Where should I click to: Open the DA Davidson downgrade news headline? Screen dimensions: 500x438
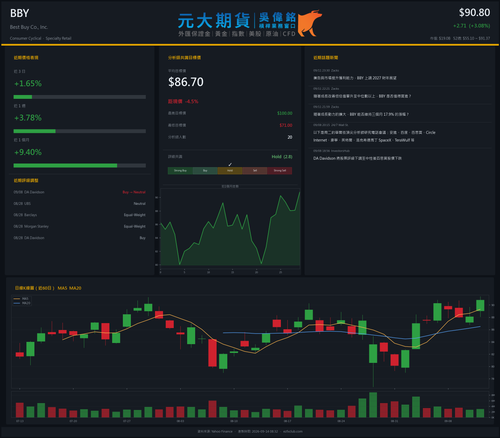pyautogui.click(x=357, y=158)
